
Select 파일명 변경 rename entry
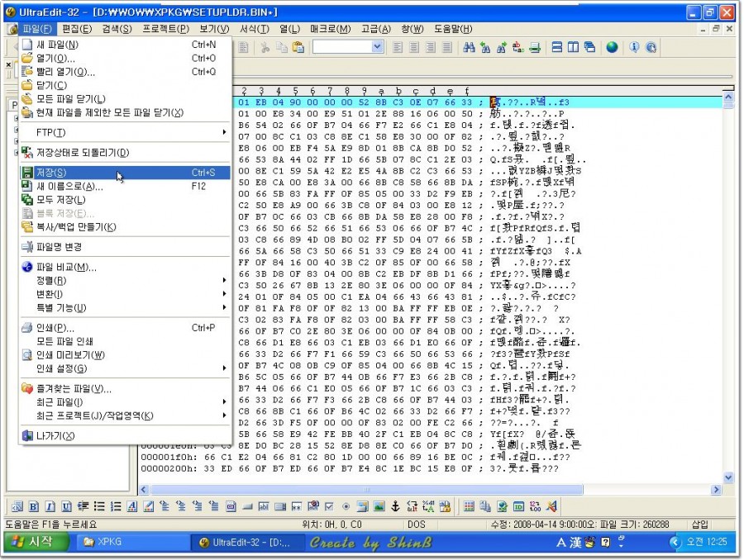click(x=126, y=247)
